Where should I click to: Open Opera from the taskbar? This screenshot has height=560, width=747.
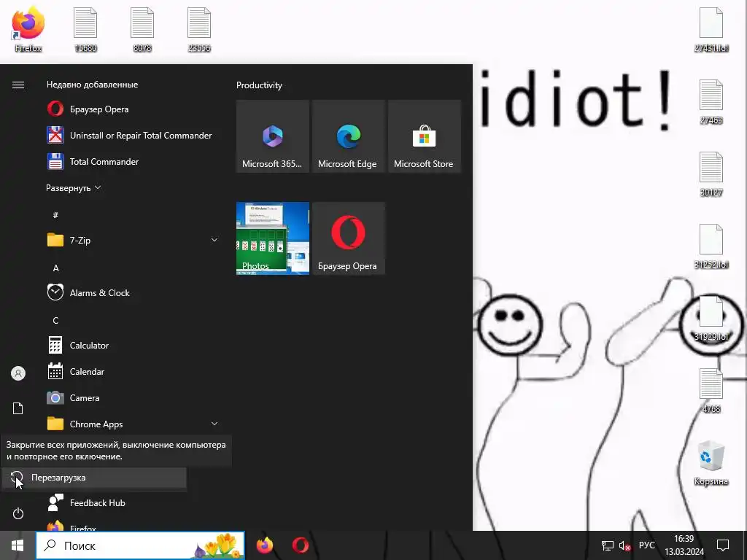click(x=300, y=545)
